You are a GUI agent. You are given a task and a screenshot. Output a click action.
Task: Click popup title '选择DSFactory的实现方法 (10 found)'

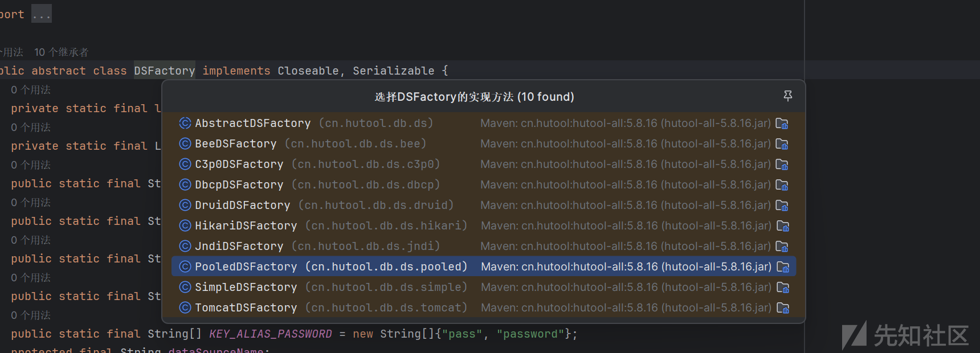pyautogui.click(x=475, y=97)
